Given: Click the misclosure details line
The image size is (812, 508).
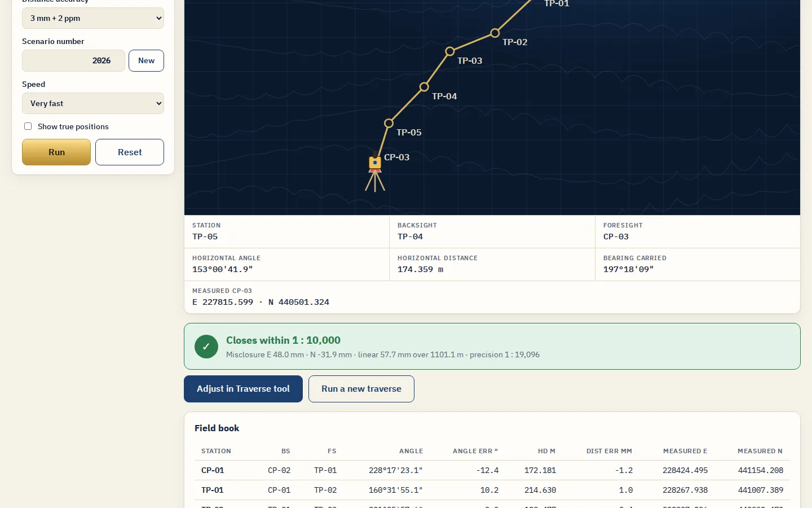Looking at the screenshot, I should [383, 354].
